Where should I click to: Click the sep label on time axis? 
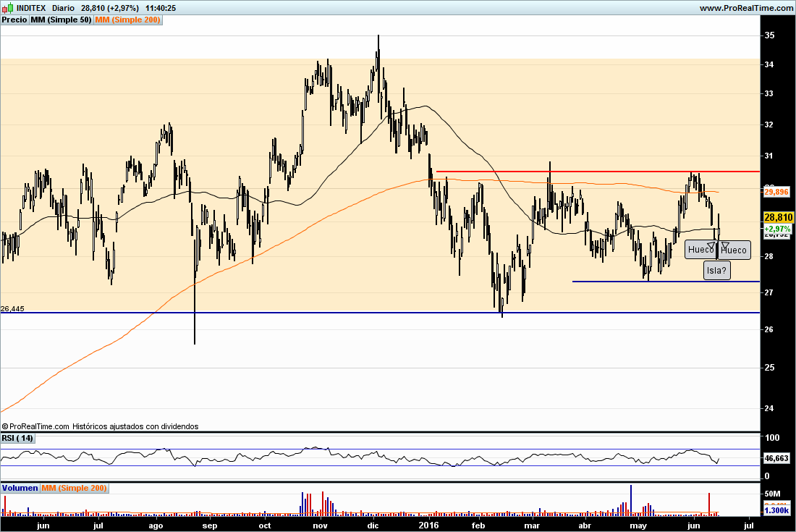210,525
